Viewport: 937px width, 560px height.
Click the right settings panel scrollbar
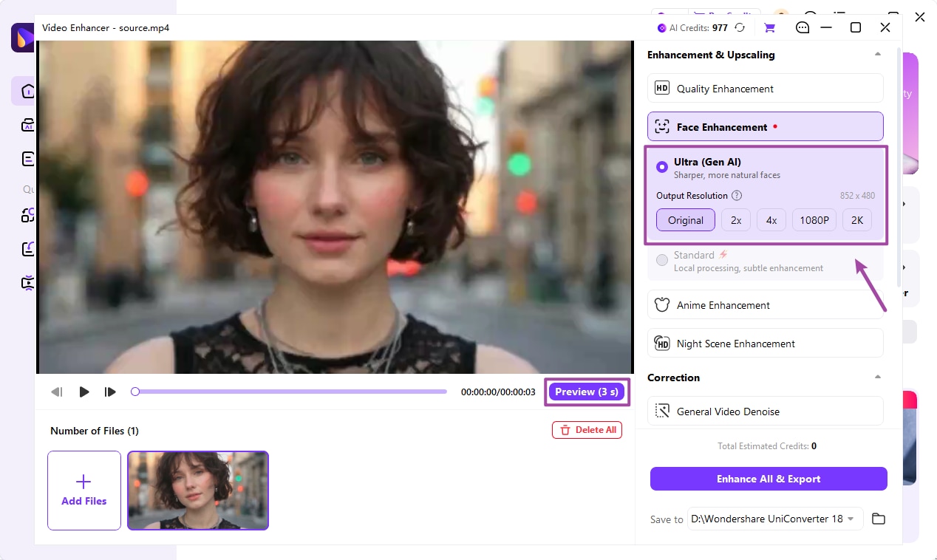899,167
